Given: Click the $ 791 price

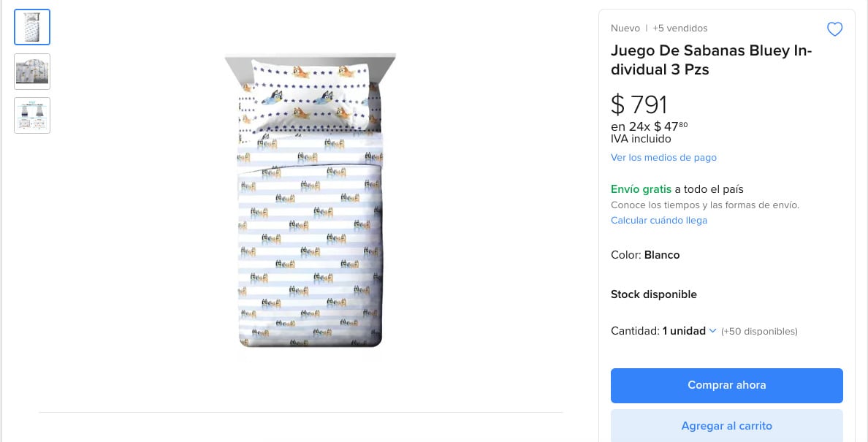Looking at the screenshot, I should point(639,104).
